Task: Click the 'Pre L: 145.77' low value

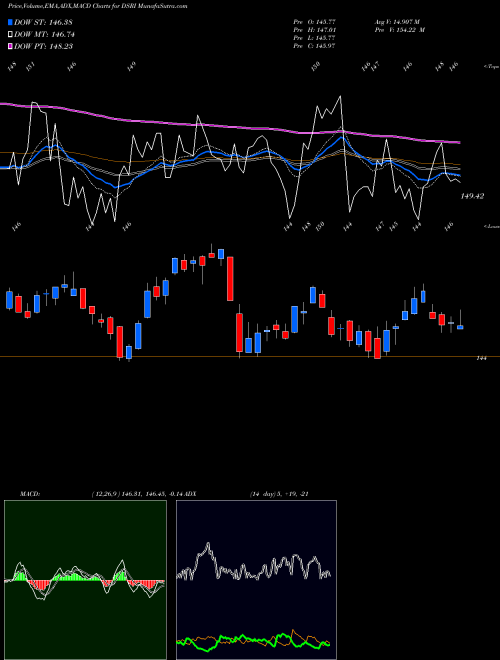Action: (314, 38)
